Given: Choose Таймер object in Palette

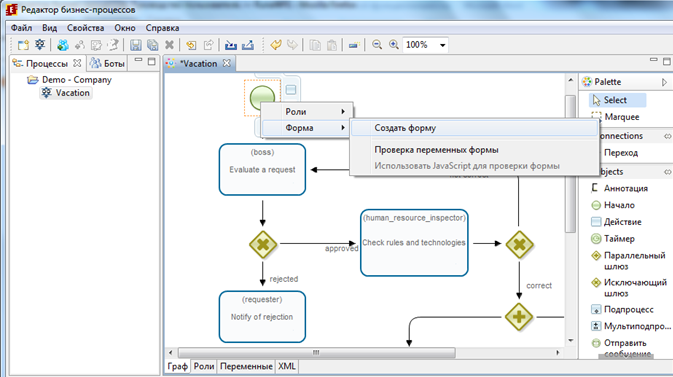Looking at the screenshot, I should click(x=613, y=239).
